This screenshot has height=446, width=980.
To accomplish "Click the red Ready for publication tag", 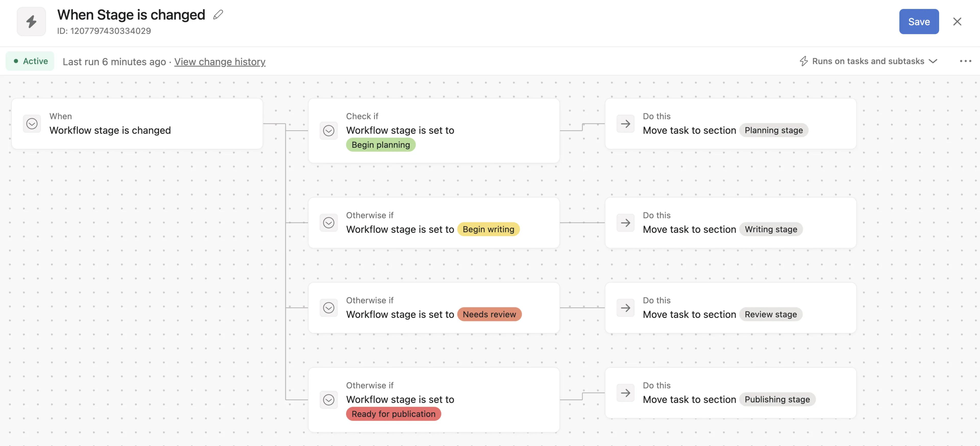I will point(393,414).
